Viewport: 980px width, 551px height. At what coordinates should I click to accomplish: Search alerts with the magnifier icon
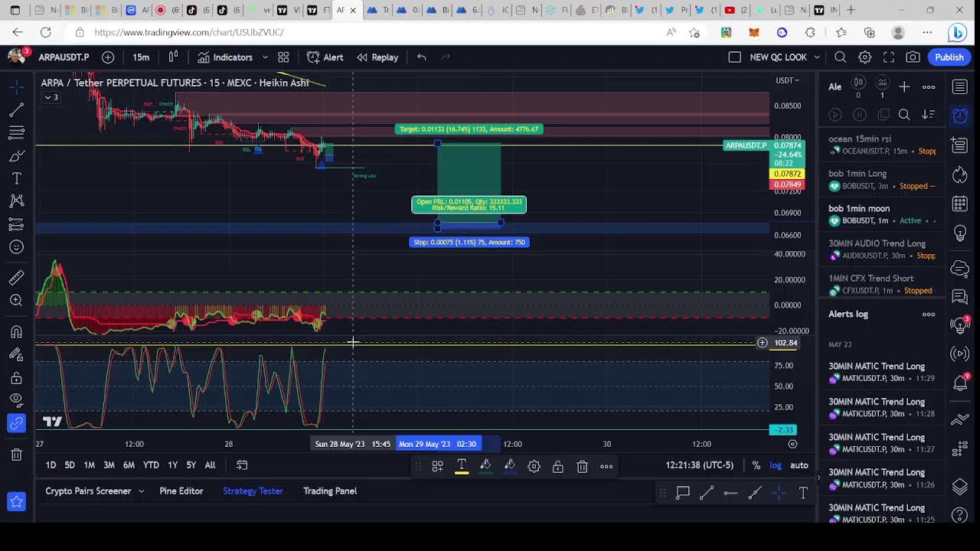coord(904,115)
